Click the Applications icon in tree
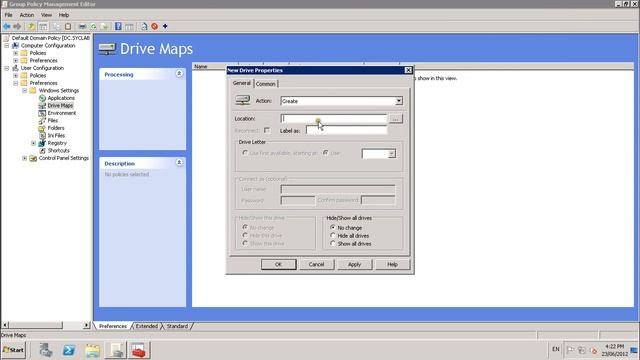 42,98
